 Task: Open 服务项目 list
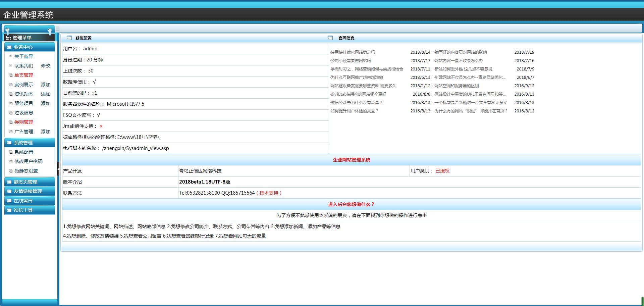point(23,103)
